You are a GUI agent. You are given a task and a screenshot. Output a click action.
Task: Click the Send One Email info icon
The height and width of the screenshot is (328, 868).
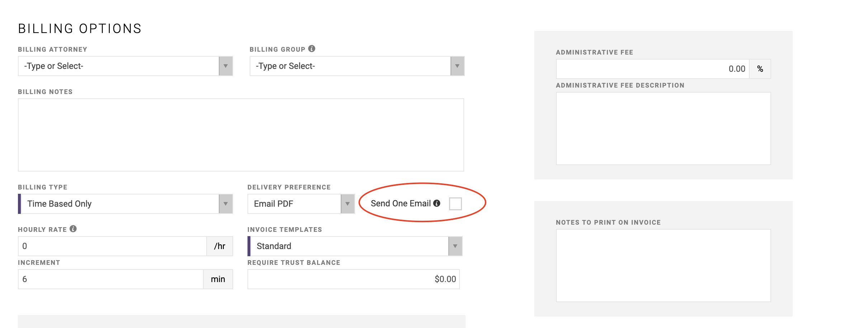[x=437, y=203]
